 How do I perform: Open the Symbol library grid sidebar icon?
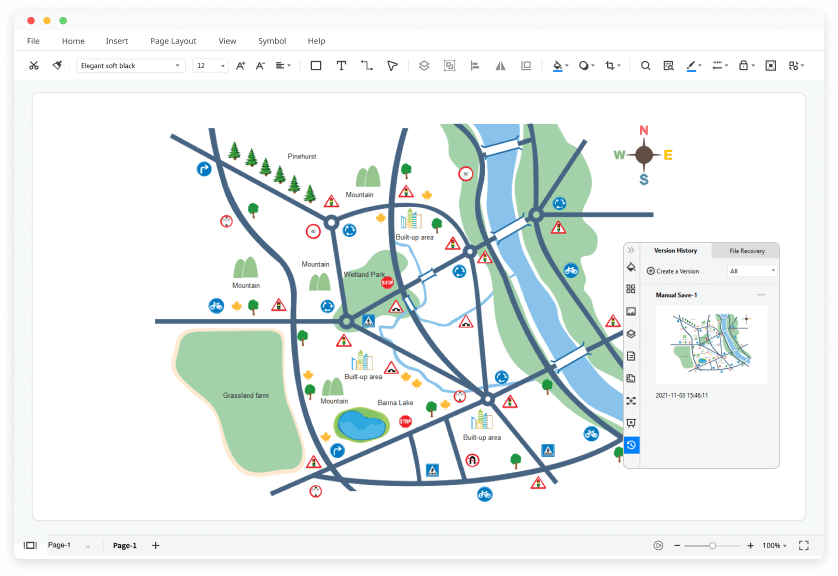[631, 289]
